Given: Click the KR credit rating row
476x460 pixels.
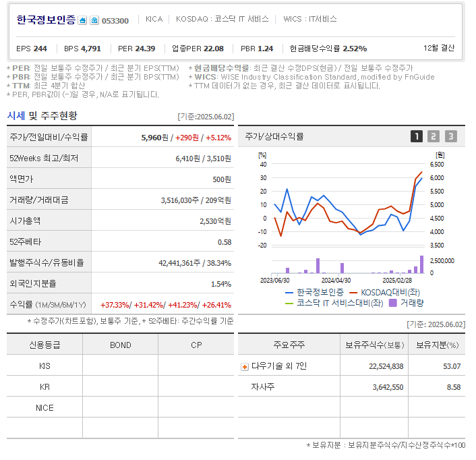Looking at the screenshot, I should click(x=120, y=387).
